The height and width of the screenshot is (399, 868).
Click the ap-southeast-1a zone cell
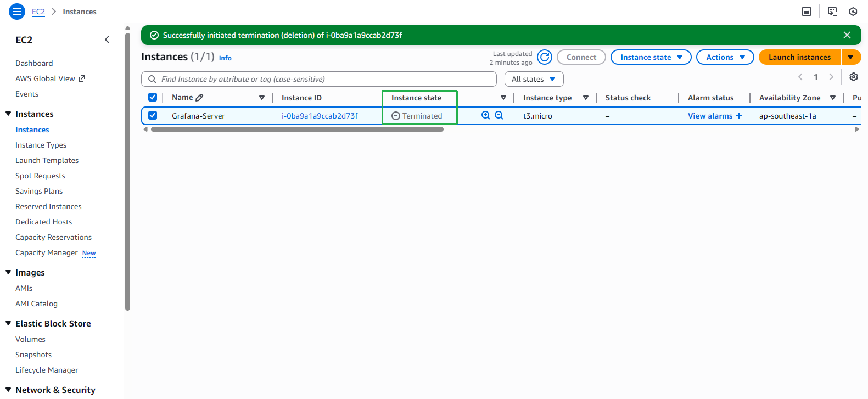point(787,116)
